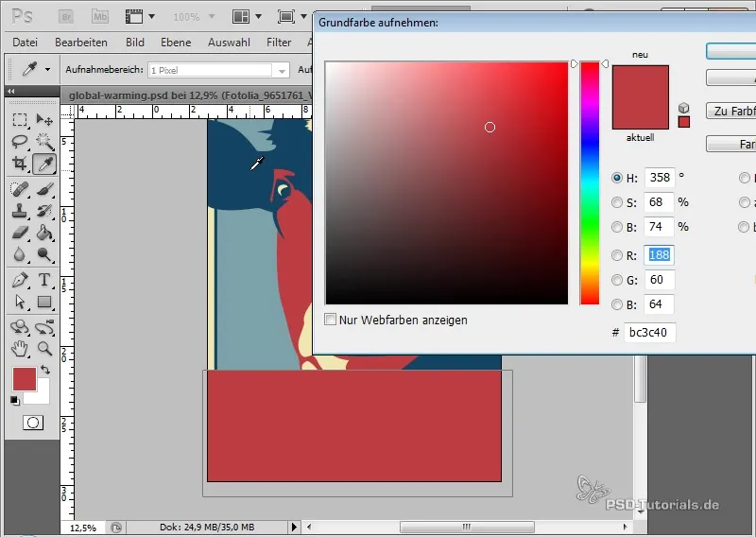Viewport: 756px width, 537px height.
Task: Select the Type tool
Action: [x=44, y=280]
